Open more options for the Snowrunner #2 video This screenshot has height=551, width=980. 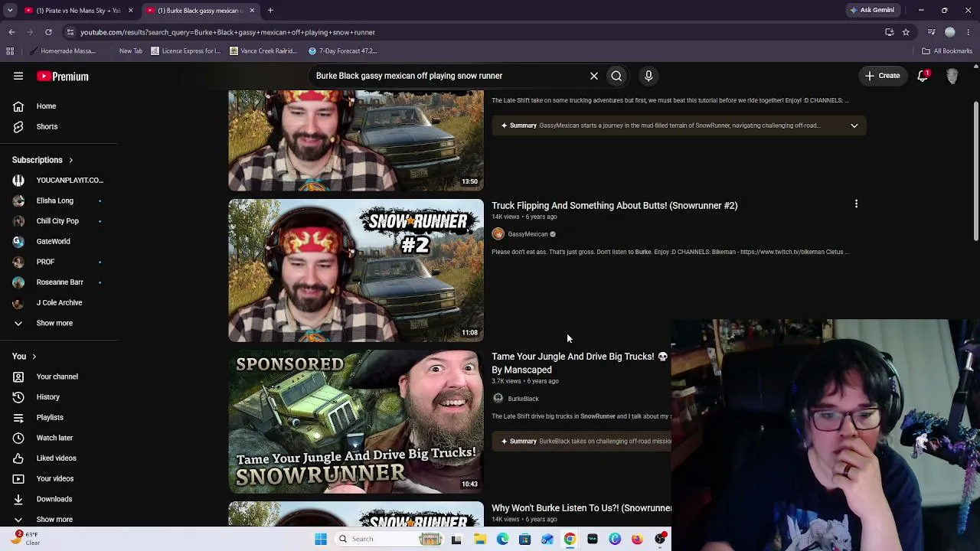tap(856, 204)
